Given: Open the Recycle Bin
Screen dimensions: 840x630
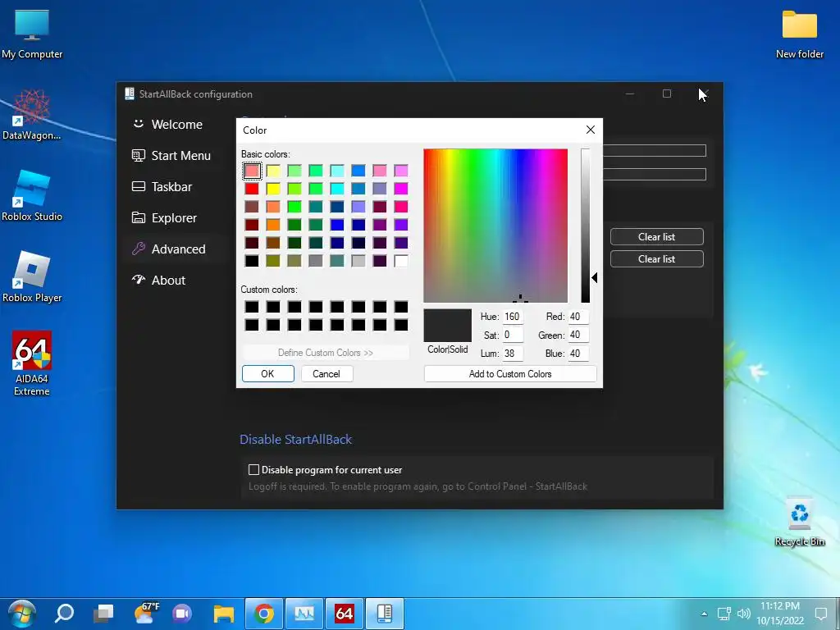Looking at the screenshot, I should (x=799, y=522).
